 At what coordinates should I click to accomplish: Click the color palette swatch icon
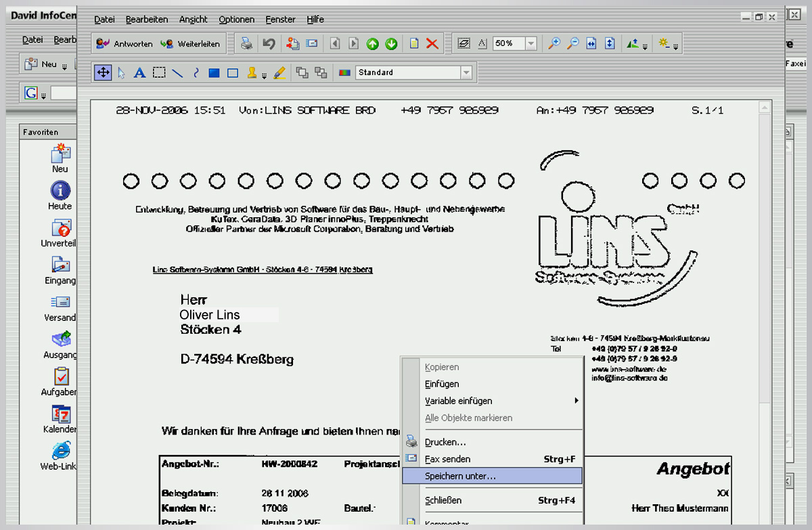tap(344, 72)
